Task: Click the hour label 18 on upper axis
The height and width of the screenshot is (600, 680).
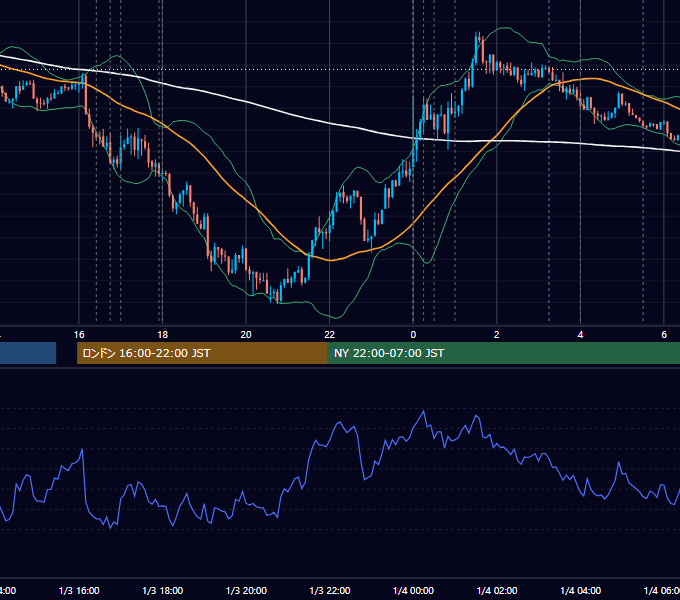Action: pos(162,335)
